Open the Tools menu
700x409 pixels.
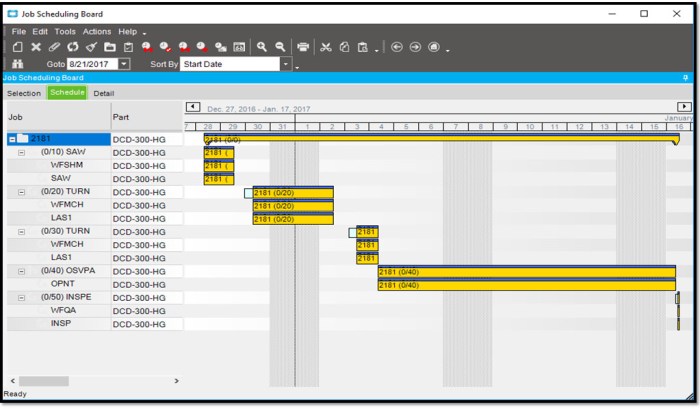pyautogui.click(x=65, y=32)
